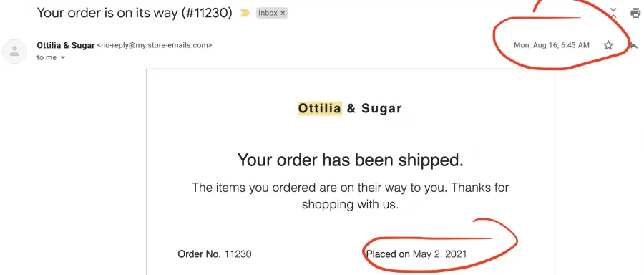Star this Ottilia & Sugar email
This screenshot has height=275, width=644.
[x=608, y=45]
